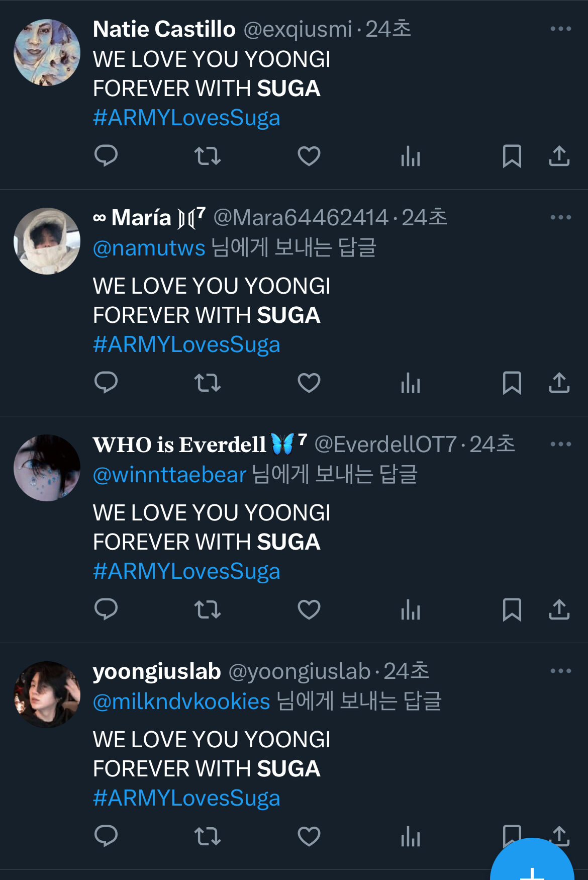Open Natie Castillo's profile picture

[x=47, y=52]
